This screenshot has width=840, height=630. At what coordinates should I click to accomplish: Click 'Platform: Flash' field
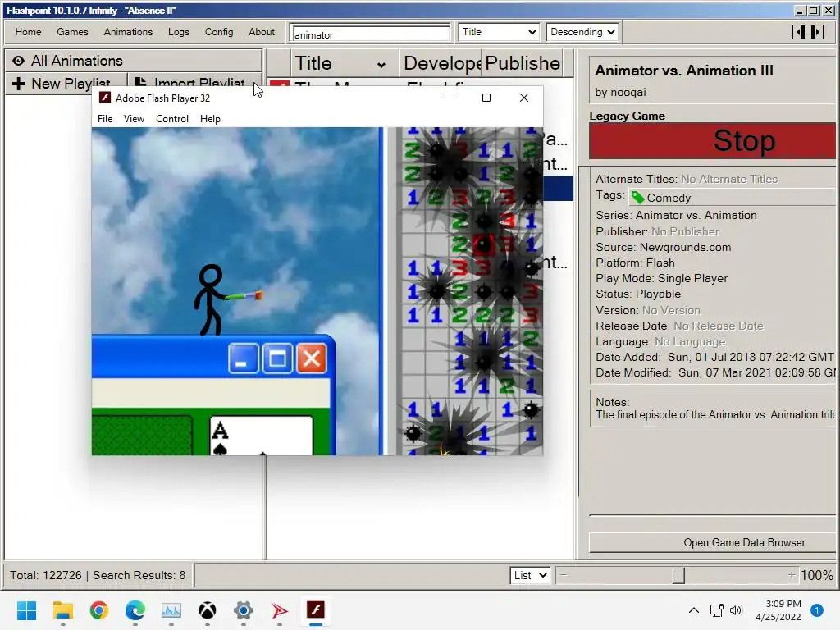click(x=635, y=263)
